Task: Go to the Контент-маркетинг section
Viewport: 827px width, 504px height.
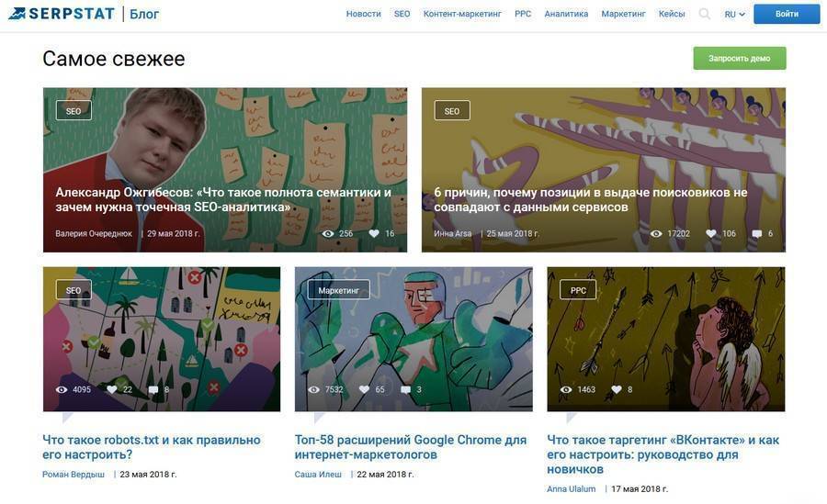Action: click(462, 14)
